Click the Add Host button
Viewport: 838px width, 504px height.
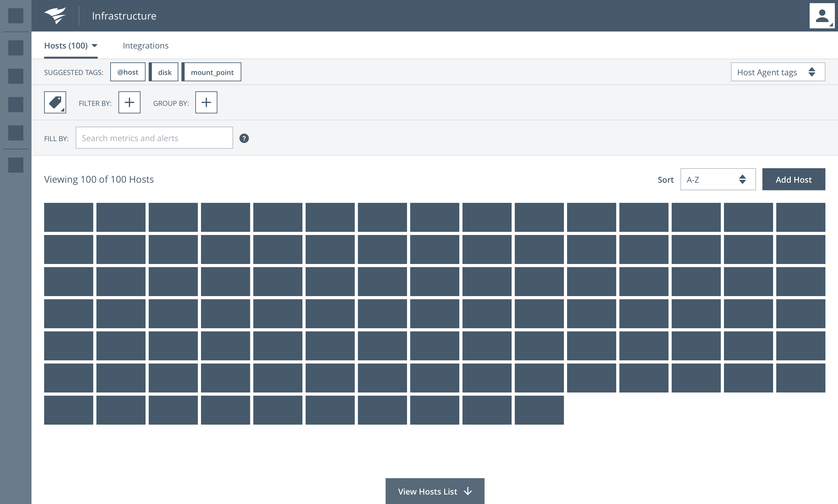pyautogui.click(x=793, y=179)
